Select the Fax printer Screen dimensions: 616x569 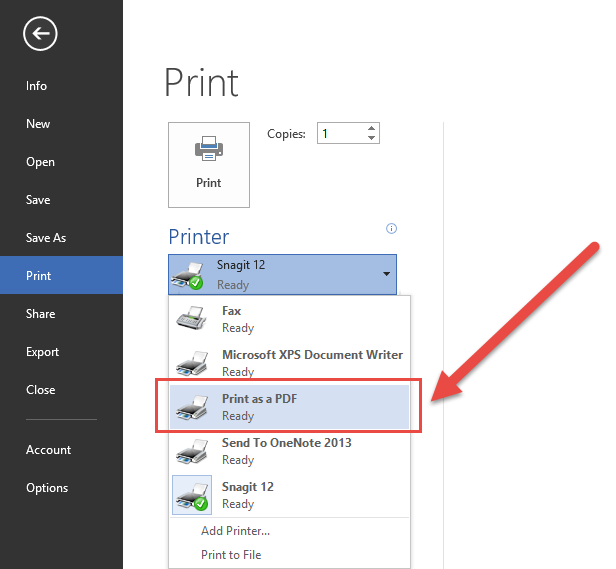290,319
